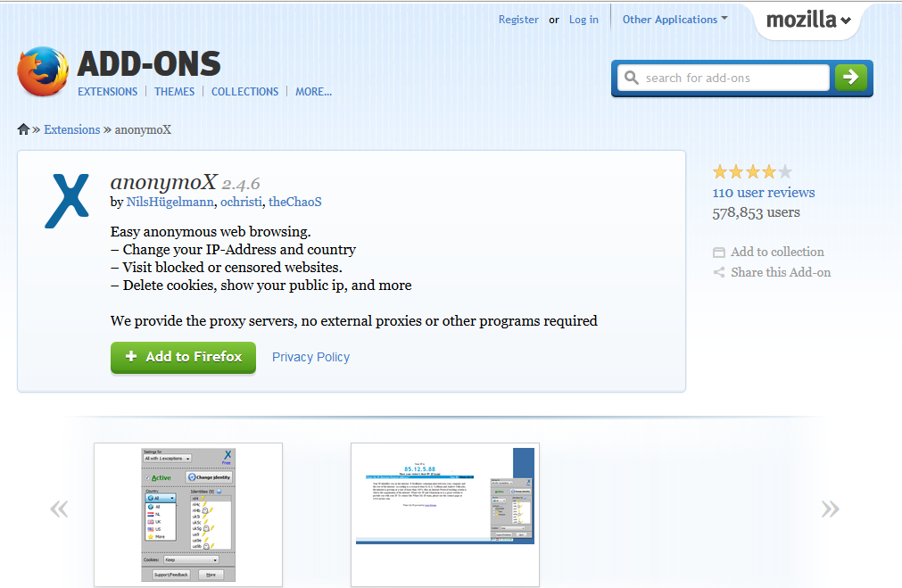Viewport: 902px width, 588px height.
Task: Click the ADD-ONS site title
Action: pyautogui.click(x=149, y=63)
